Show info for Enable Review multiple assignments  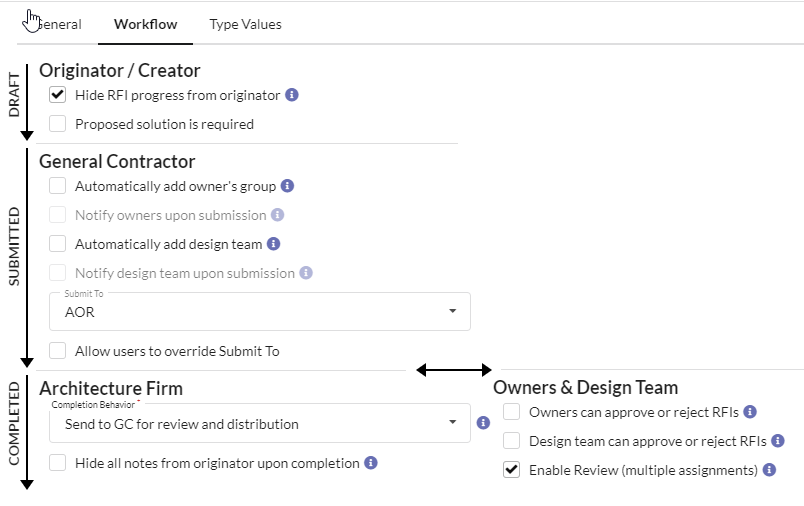(x=769, y=470)
